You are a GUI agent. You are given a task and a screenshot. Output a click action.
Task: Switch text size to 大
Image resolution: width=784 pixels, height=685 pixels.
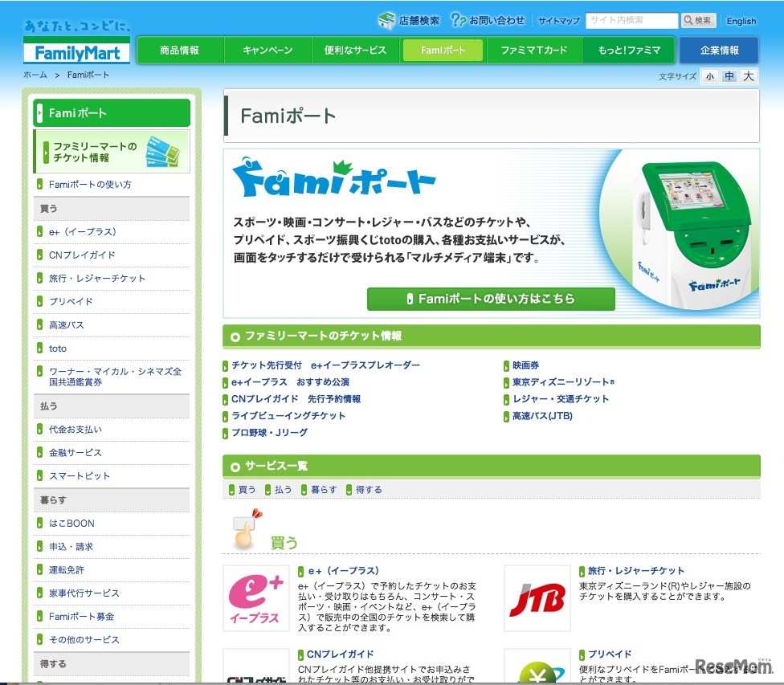(749, 76)
